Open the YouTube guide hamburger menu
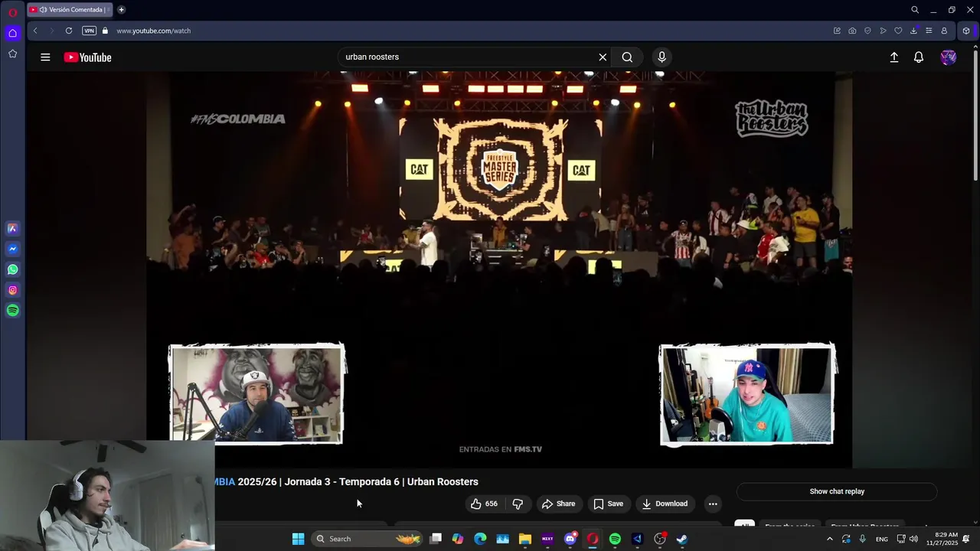This screenshot has width=980, height=551. pyautogui.click(x=45, y=57)
